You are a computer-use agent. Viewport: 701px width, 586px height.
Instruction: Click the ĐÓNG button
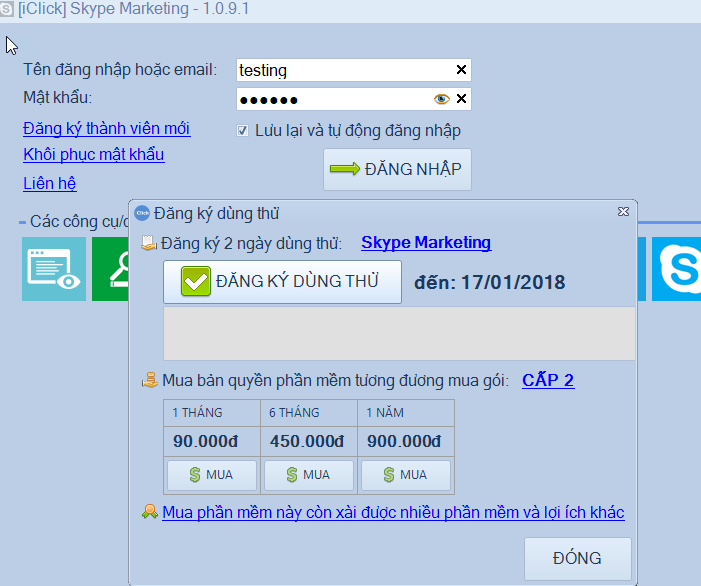[578, 559]
